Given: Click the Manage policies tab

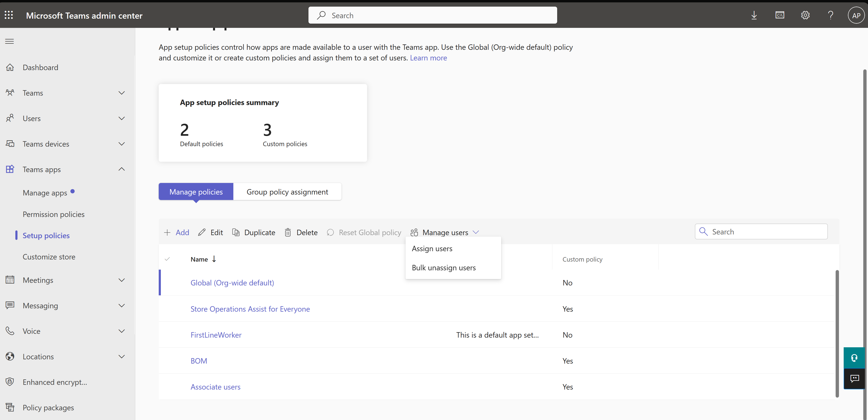Looking at the screenshot, I should point(196,191).
